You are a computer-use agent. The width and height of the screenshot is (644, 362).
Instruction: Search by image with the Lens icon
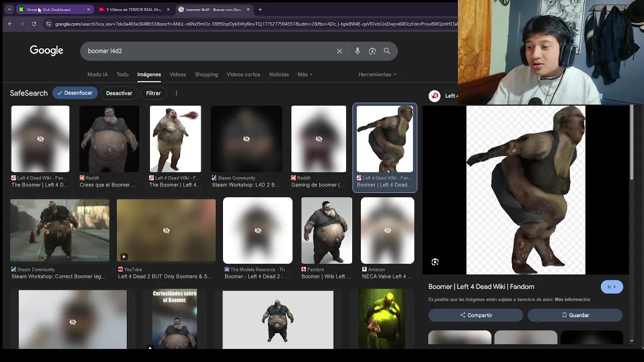tap(372, 51)
